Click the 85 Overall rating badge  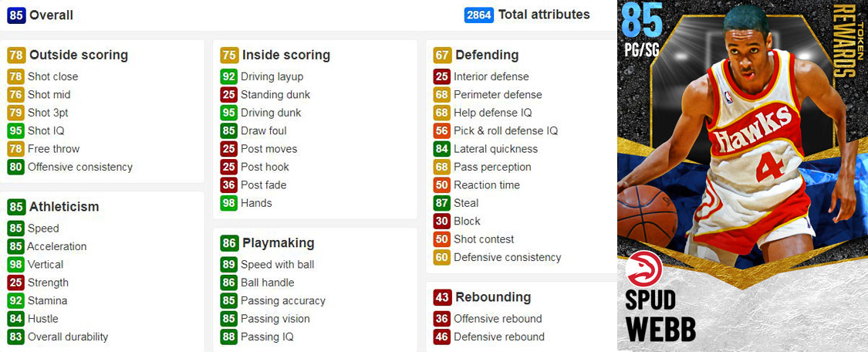(x=16, y=15)
